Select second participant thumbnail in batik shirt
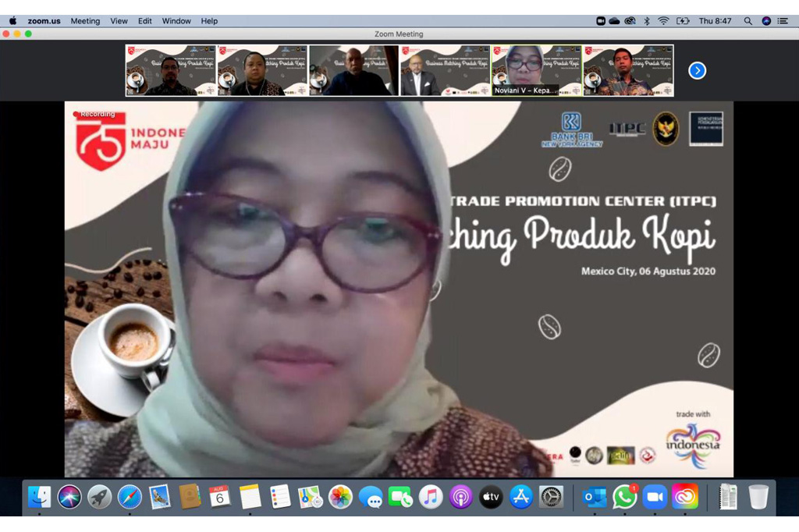Screen dimensions: 799x532 coord(262,70)
